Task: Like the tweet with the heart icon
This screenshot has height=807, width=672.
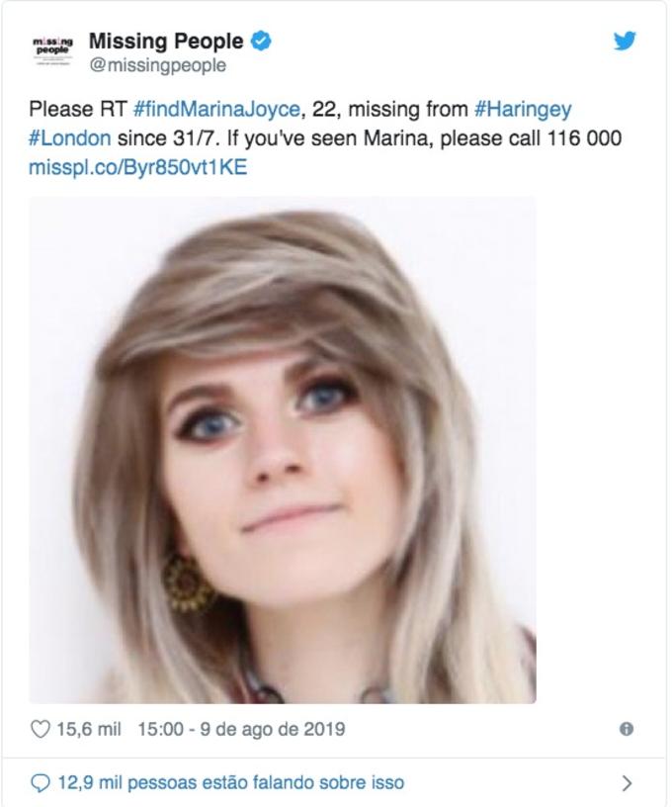Action: coord(41,729)
